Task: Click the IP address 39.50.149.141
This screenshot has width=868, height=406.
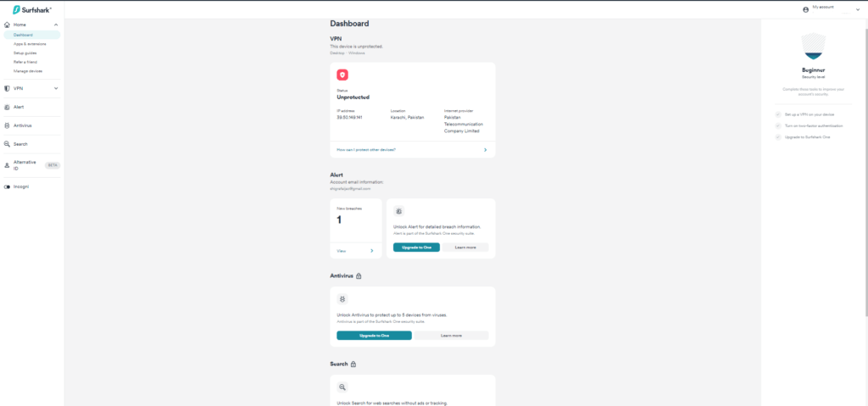Action: point(349,118)
